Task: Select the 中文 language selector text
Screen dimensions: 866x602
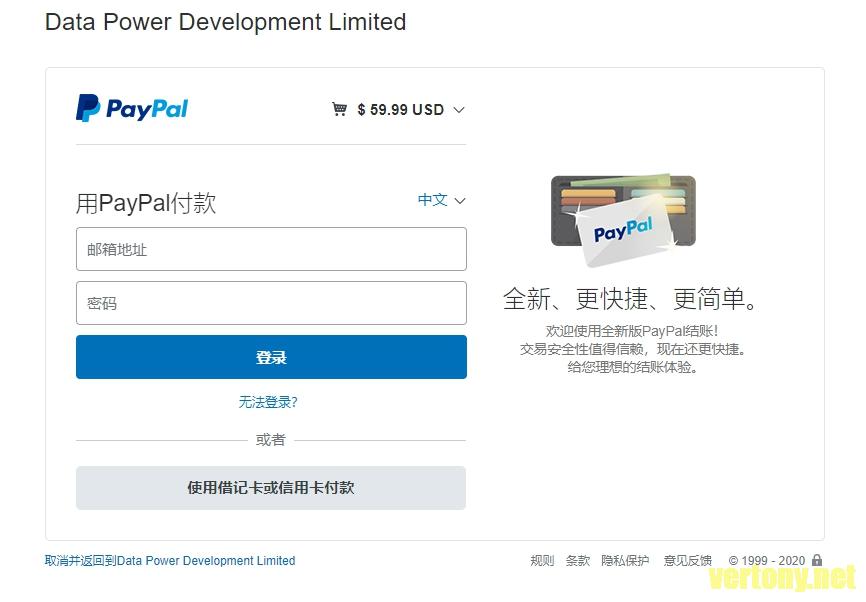Action: point(432,199)
